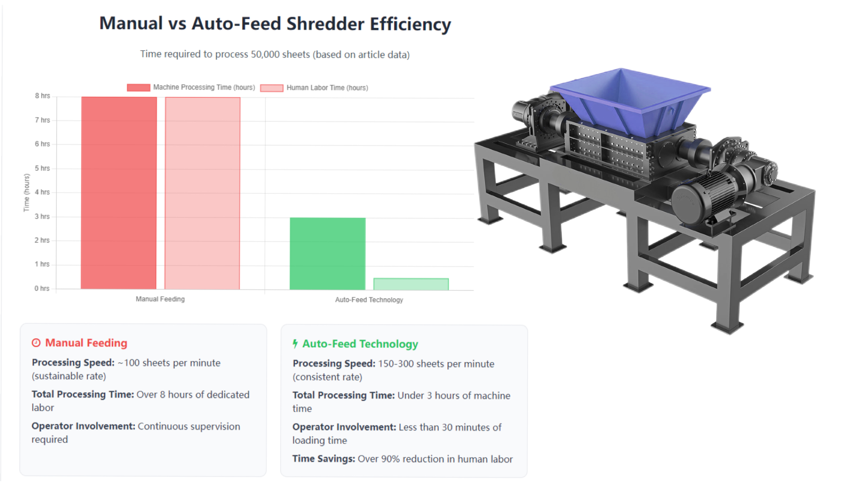Click the clock icon beside Manual Feeding
Screen dimensions: 868x488
click(x=36, y=343)
